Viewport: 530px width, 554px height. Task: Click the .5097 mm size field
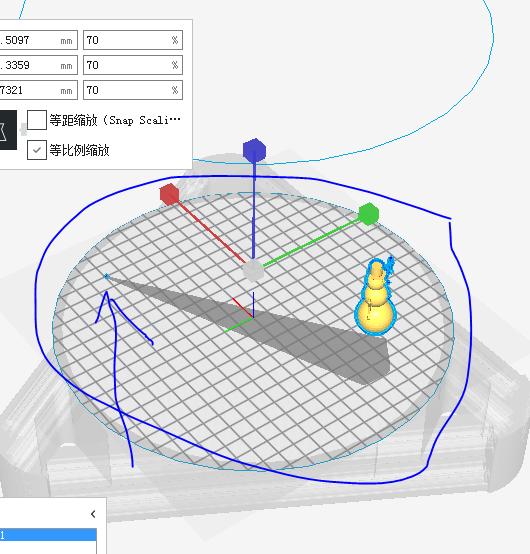coord(39,40)
